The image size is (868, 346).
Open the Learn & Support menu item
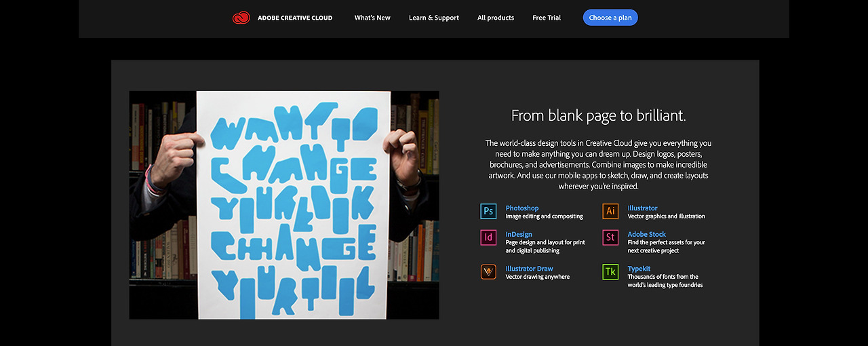434,18
